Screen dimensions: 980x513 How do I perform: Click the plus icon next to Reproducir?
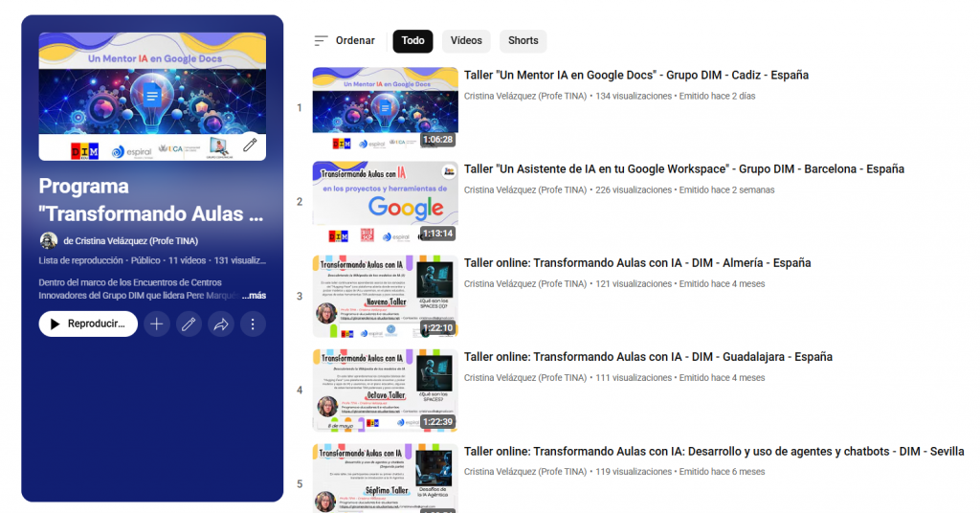tap(156, 324)
